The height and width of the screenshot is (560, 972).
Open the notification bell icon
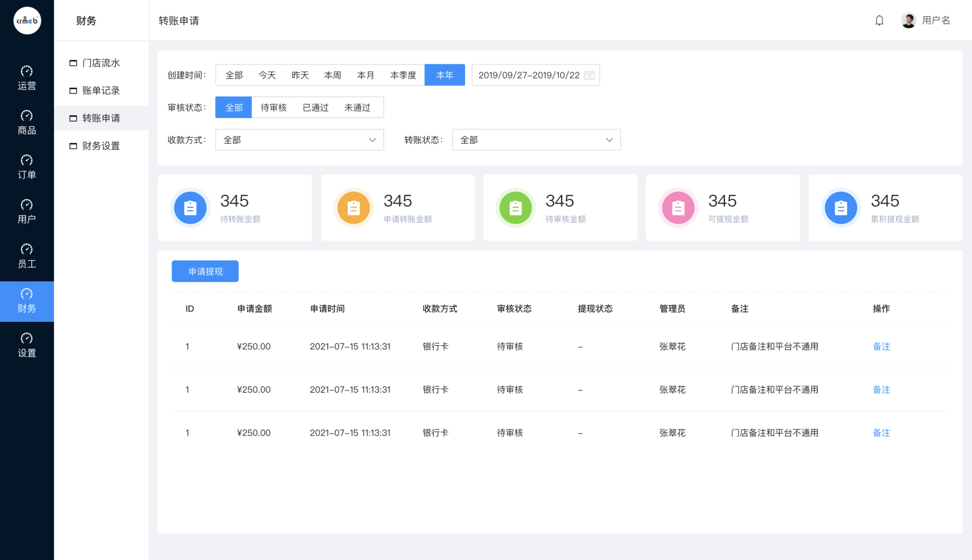coord(879,20)
